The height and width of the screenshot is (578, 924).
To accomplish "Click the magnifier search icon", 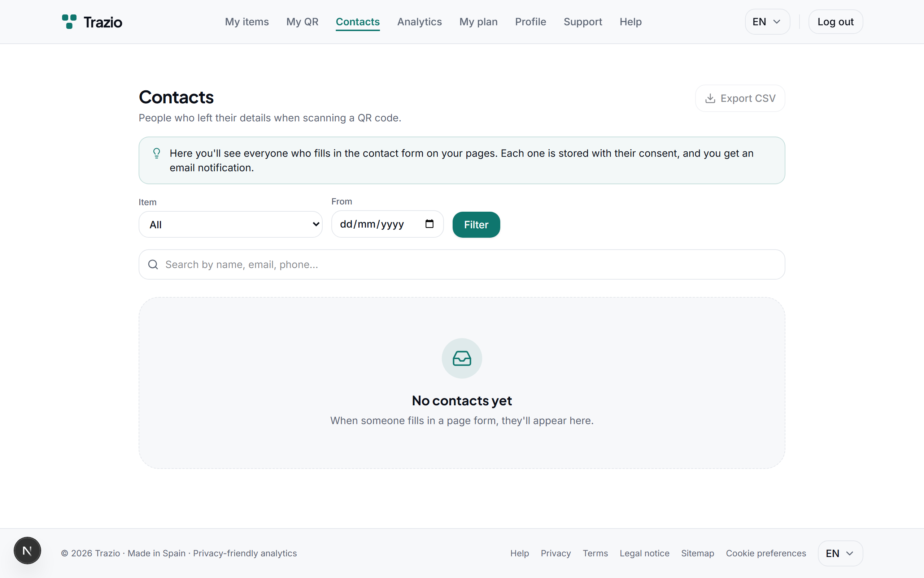I will coord(153,264).
